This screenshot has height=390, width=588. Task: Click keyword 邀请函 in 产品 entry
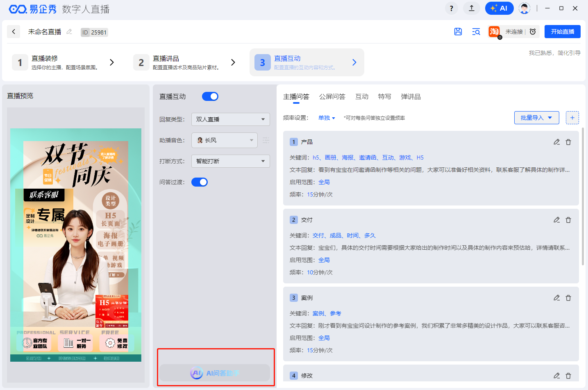click(368, 157)
